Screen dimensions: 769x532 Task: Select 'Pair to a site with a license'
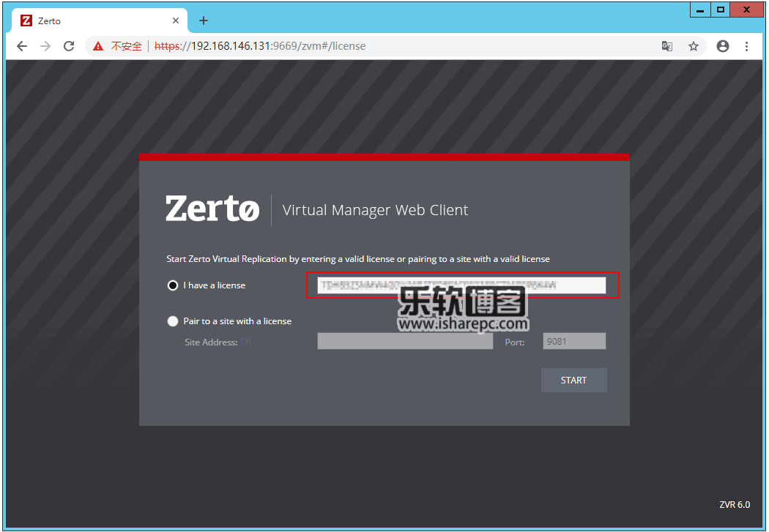[x=173, y=321]
